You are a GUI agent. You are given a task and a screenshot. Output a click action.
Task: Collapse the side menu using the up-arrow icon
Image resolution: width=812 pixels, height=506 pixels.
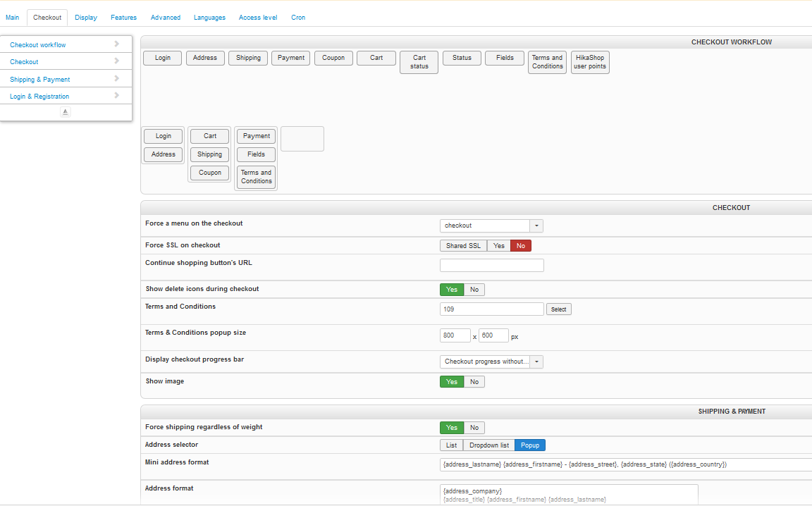click(66, 112)
